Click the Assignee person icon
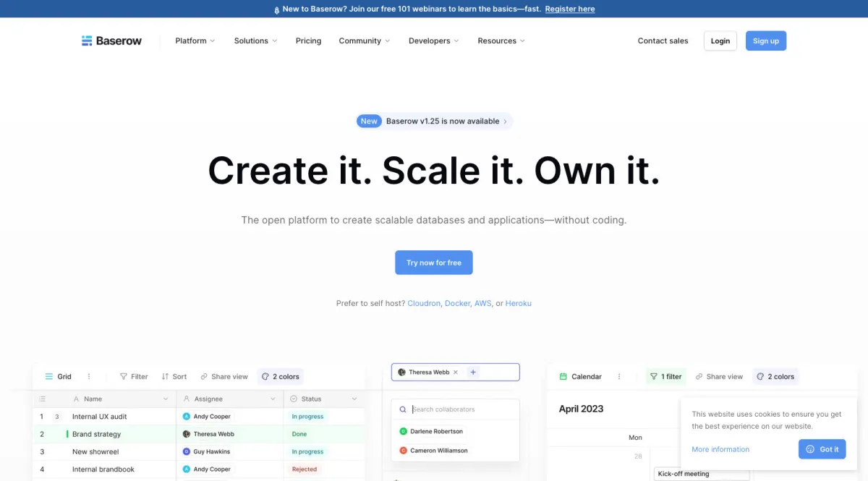 click(187, 399)
